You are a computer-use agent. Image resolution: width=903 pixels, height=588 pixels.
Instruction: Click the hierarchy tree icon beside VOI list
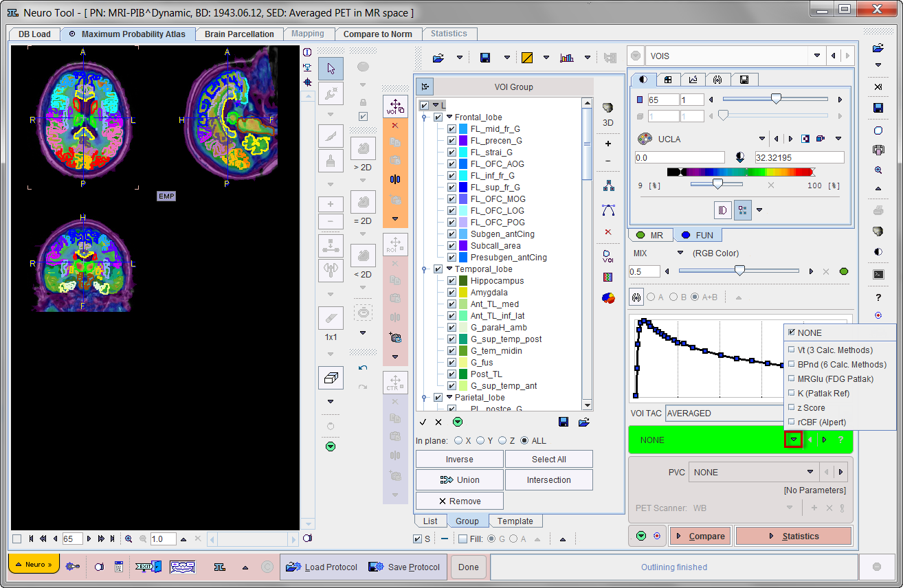pos(607,186)
